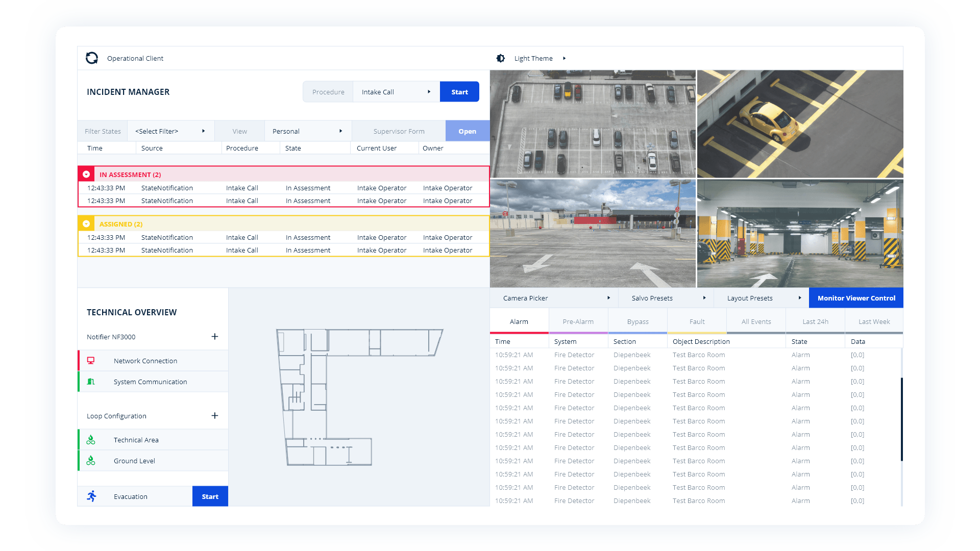Open the overhead parking lot camera feed
Viewport: 980px width, 551px height.
click(593, 124)
